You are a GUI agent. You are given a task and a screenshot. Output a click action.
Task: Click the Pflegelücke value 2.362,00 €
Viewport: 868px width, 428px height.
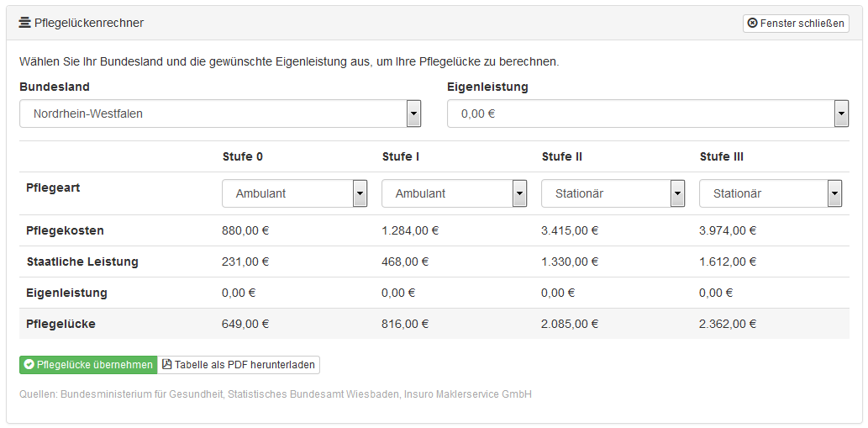coord(728,324)
